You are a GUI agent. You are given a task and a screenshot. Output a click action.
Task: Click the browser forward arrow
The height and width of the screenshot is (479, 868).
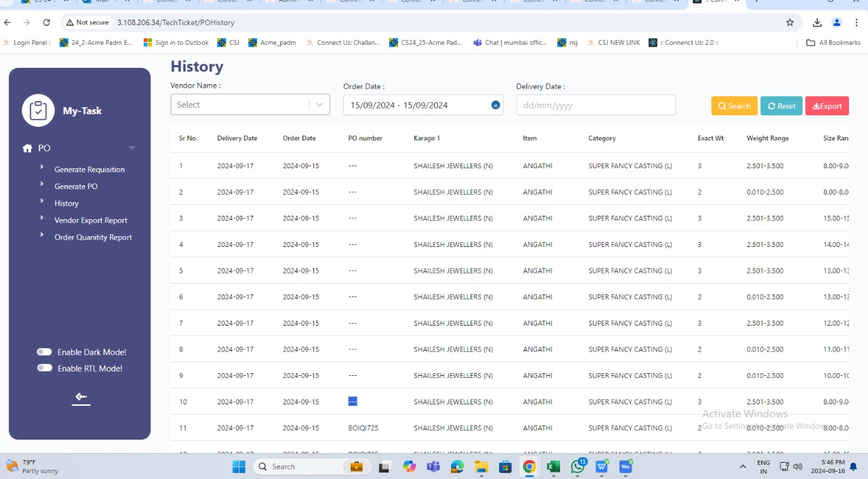pyautogui.click(x=27, y=22)
